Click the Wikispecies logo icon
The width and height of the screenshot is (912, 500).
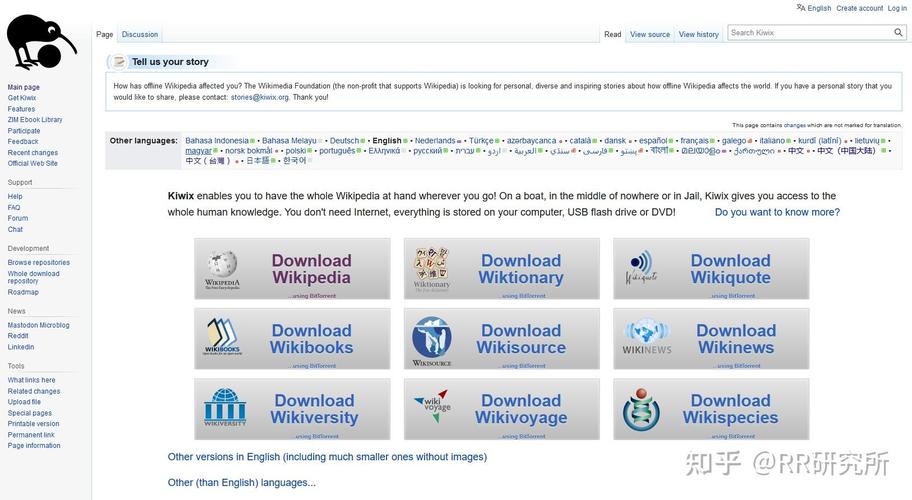(x=641, y=409)
